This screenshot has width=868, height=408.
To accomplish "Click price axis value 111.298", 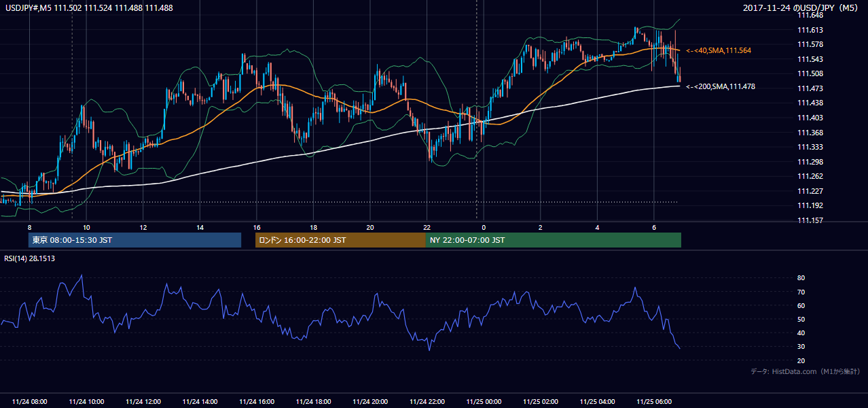I will click(x=811, y=162).
